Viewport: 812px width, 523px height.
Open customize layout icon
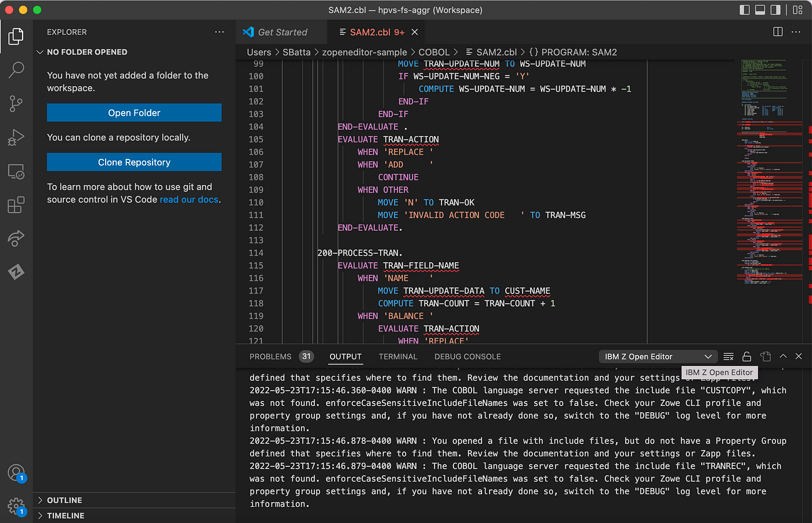coord(797,10)
